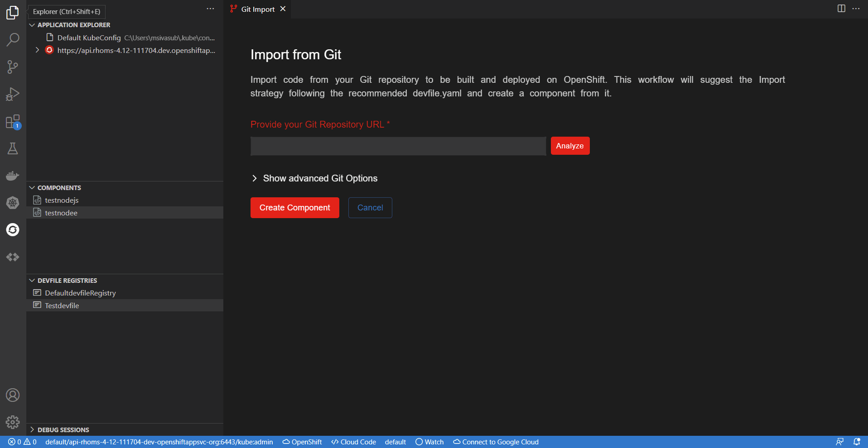Screen dimensions: 868x448
Task: Click the red OpenShift cluster icon
Action: tap(49, 50)
